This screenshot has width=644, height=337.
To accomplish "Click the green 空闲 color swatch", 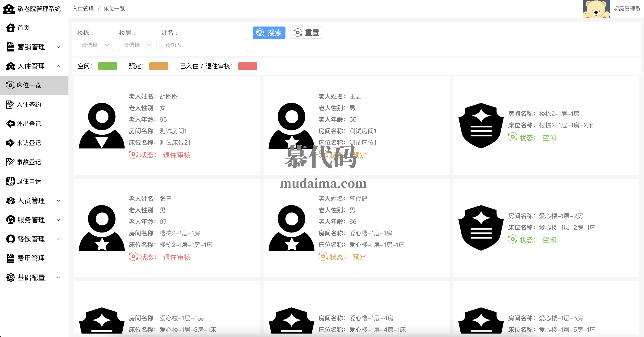I will coord(107,66).
